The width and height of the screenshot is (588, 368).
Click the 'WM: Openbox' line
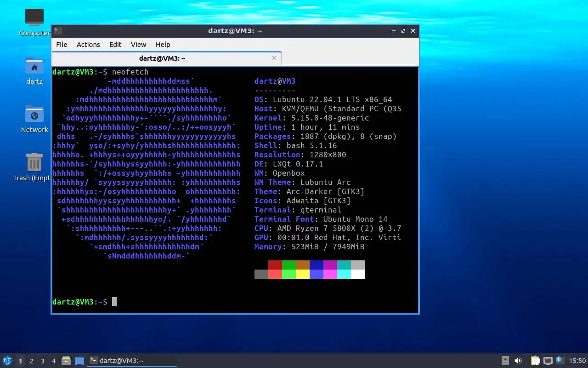click(280, 173)
